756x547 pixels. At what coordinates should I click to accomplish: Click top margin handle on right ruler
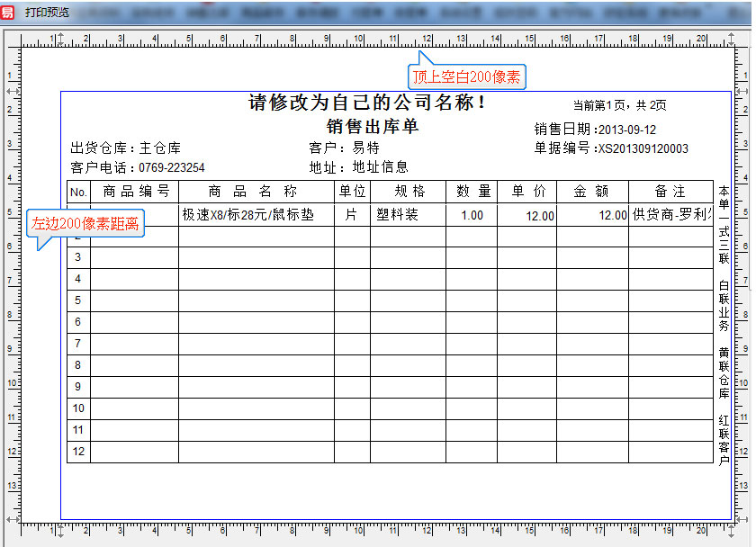click(744, 91)
